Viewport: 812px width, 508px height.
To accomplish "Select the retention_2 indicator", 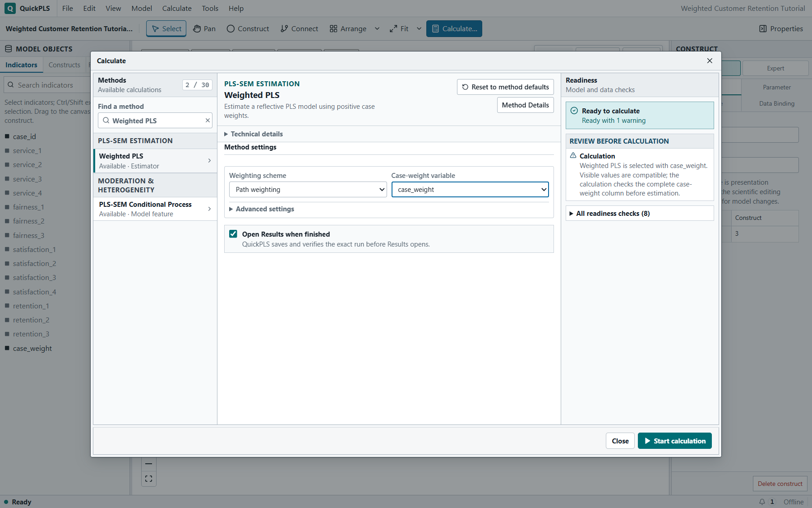I will (x=31, y=320).
